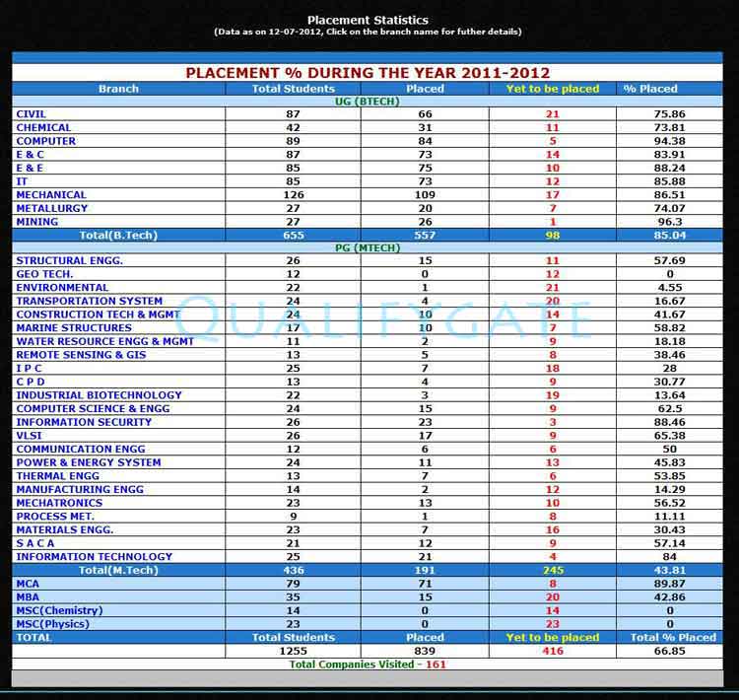The width and height of the screenshot is (739, 700).
Task: Open the MBA program link
Action: tap(28, 596)
